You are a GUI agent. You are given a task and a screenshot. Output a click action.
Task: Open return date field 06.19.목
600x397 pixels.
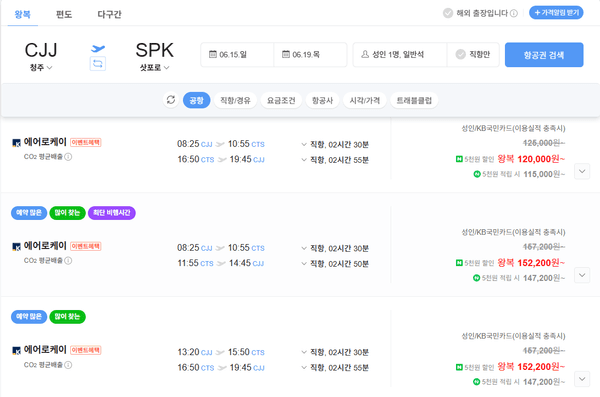pos(310,55)
